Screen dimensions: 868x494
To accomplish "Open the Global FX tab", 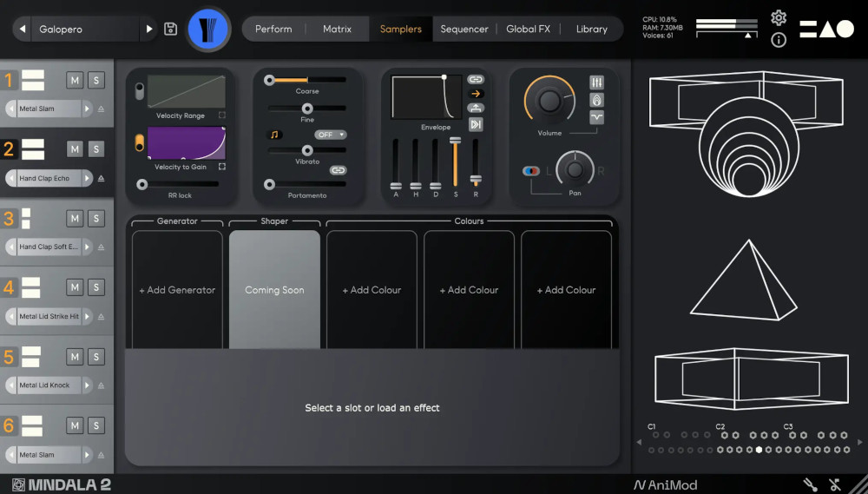I will point(528,29).
